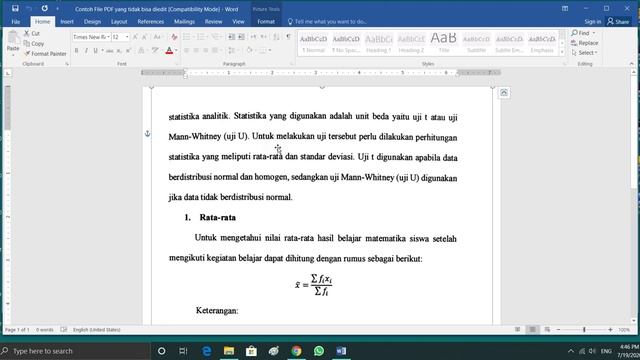
Task: Click the Shading paint bucket icon
Action: [x=249, y=51]
